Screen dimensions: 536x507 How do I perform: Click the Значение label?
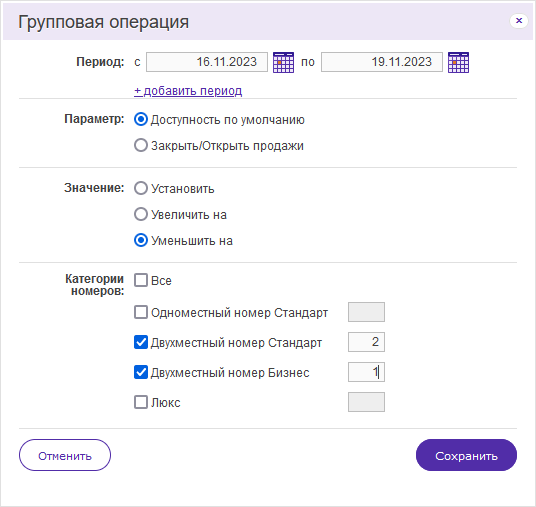pyautogui.click(x=94, y=188)
